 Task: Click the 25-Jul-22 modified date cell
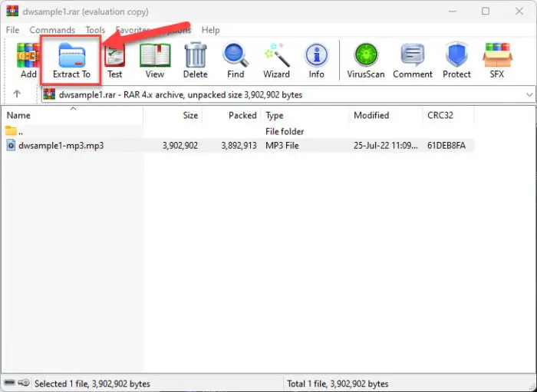pos(386,146)
